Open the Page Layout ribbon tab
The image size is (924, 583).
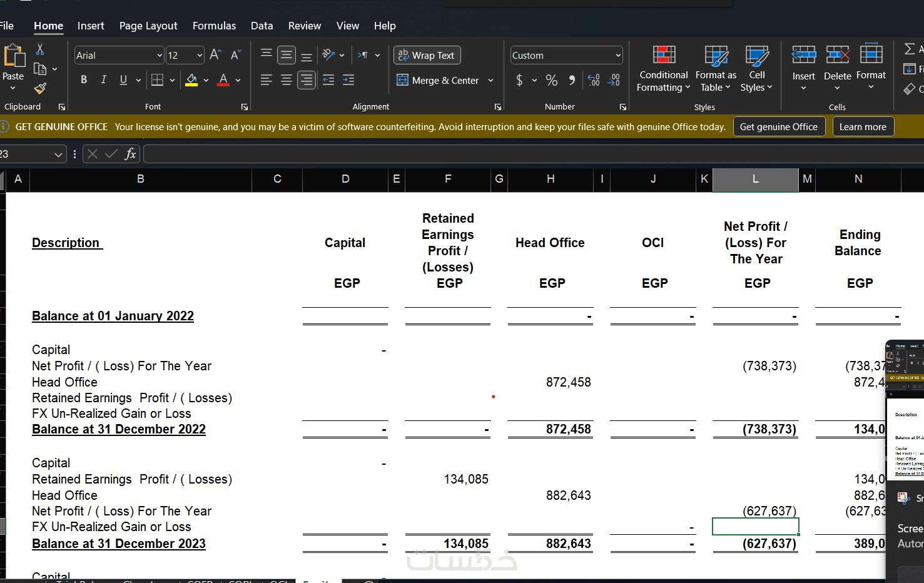[x=148, y=26]
